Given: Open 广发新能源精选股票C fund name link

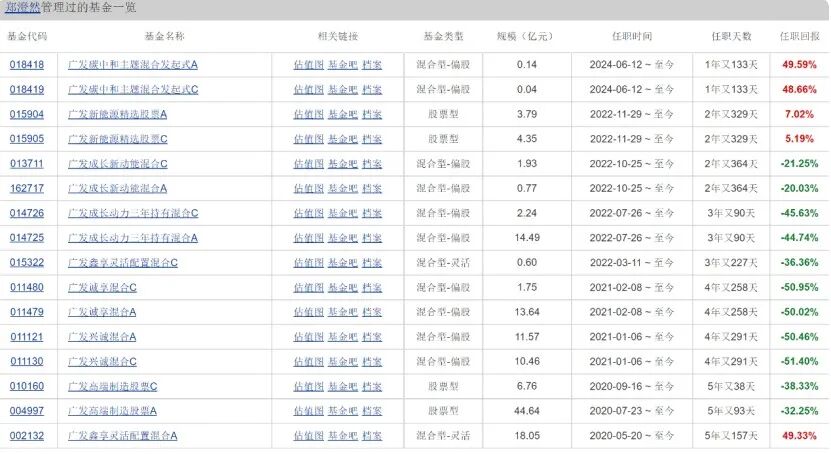Looking at the screenshot, I should point(118,139).
